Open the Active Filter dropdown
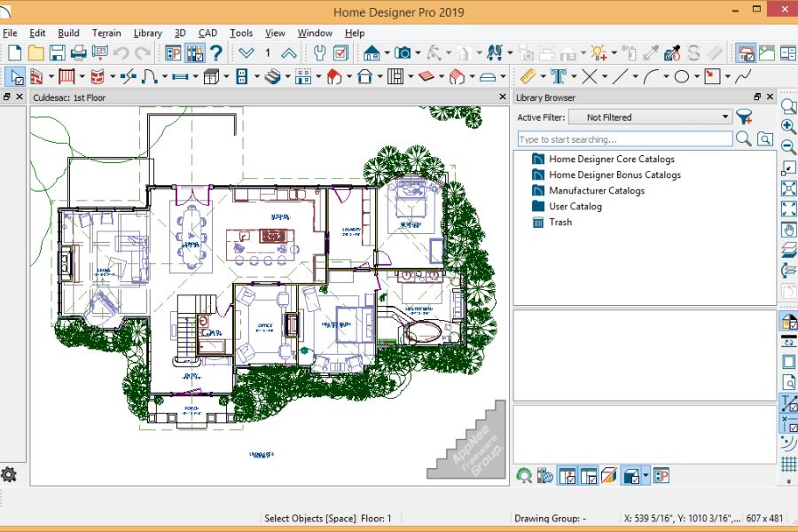Viewport: 798px width, 532px height. coord(651,117)
